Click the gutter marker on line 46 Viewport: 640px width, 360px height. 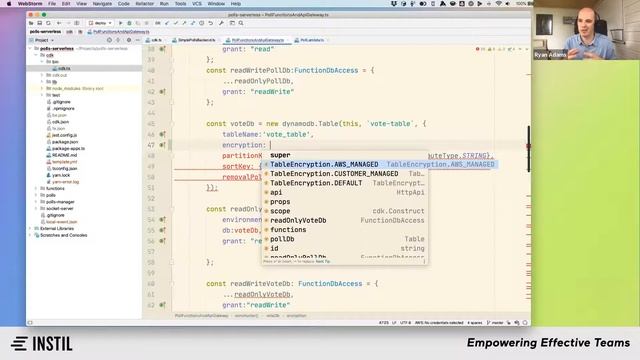(x=162, y=134)
